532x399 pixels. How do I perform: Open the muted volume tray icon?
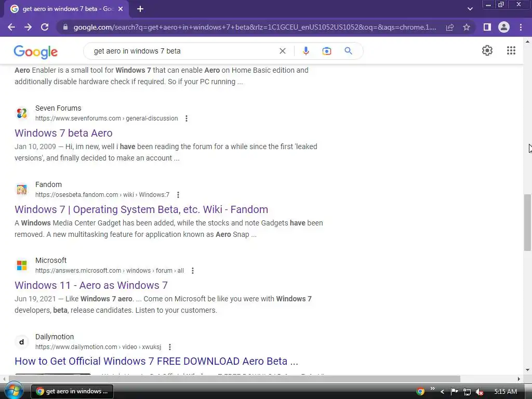[x=479, y=392]
